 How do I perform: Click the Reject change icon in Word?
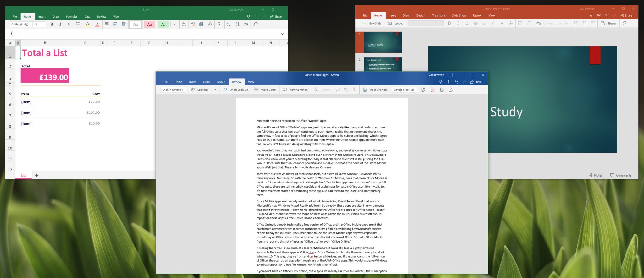(433, 90)
